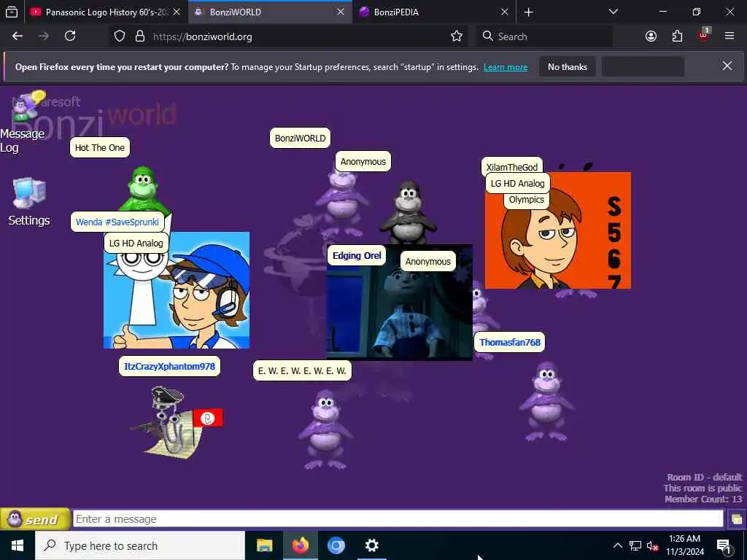Click the black gorilla Bonzi character
Image resolution: width=747 pixels, height=560 pixels.
(409, 212)
